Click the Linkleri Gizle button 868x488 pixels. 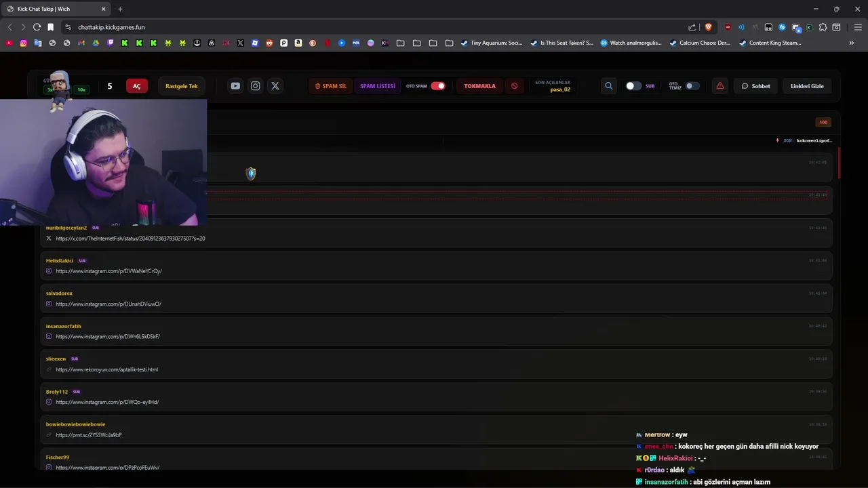click(807, 86)
